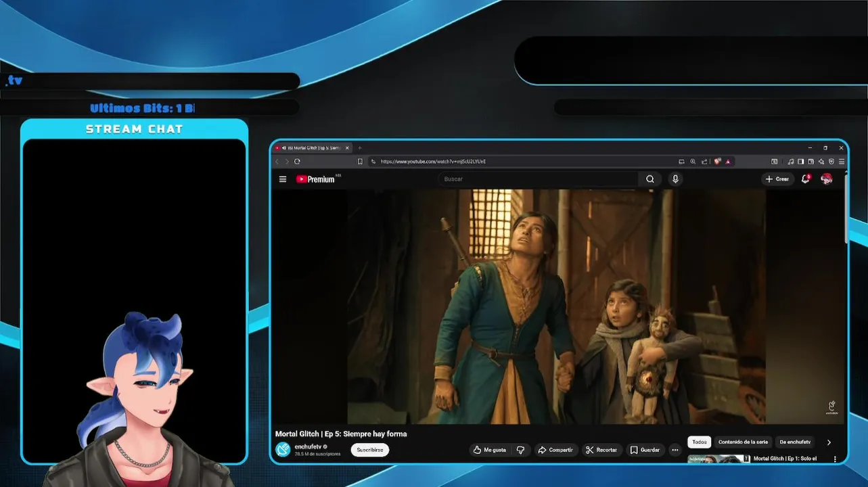This screenshot has width=868, height=487.
Task: Click the media cast icon in address bar
Action: [x=681, y=162]
